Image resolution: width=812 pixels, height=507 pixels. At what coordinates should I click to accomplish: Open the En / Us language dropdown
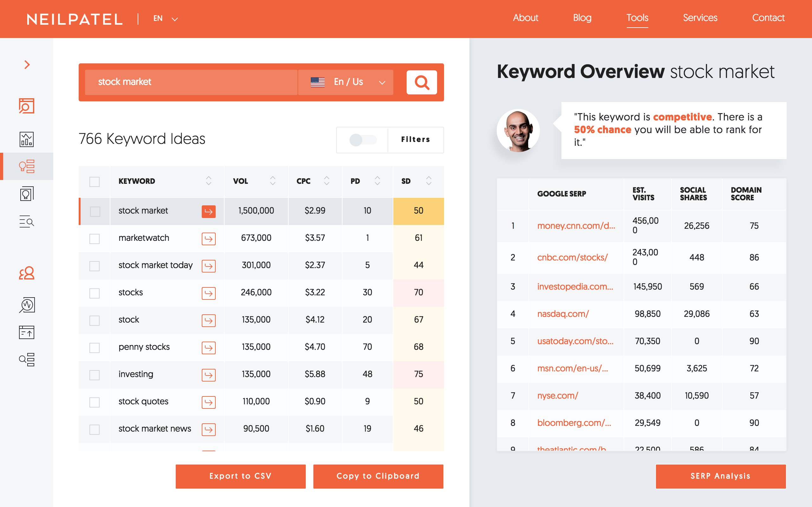click(346, 82)
